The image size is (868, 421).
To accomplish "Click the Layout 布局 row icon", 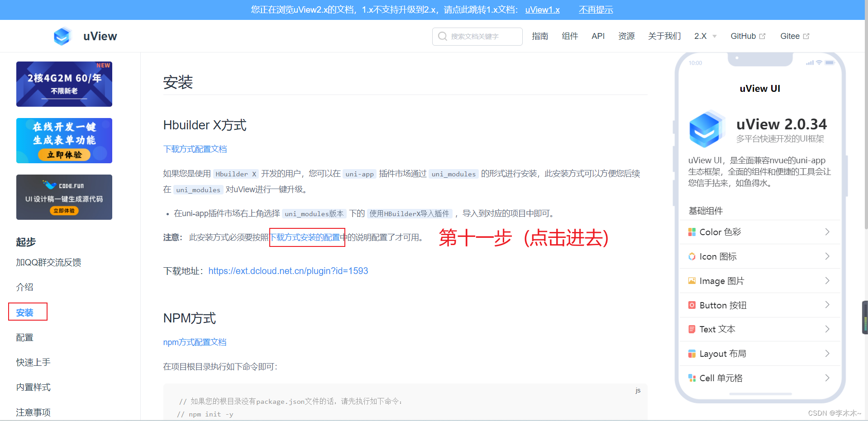I will coord(692,354).
